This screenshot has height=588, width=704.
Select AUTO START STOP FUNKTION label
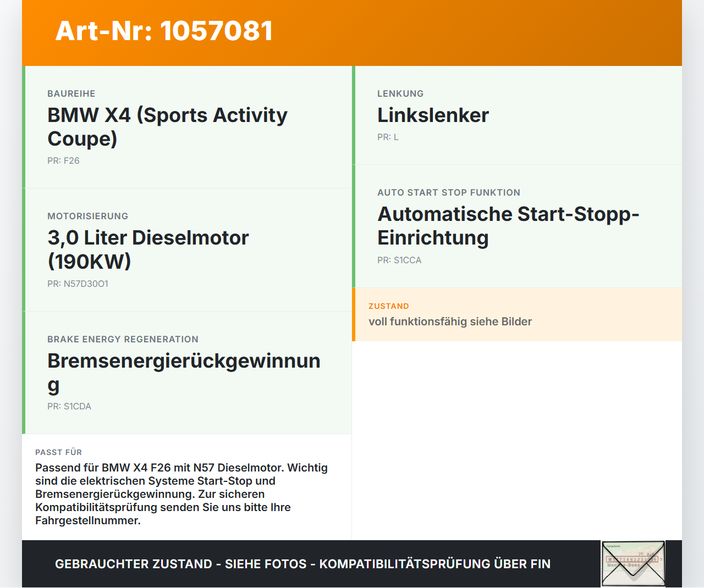point(449,192)
